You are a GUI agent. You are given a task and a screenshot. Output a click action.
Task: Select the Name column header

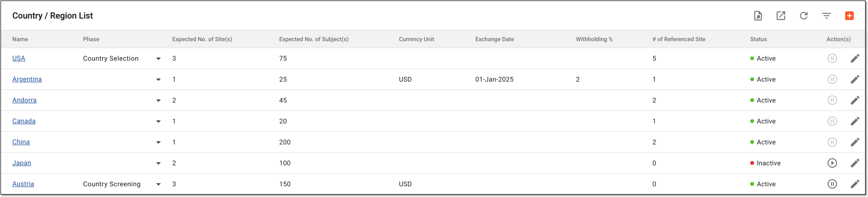20,39
